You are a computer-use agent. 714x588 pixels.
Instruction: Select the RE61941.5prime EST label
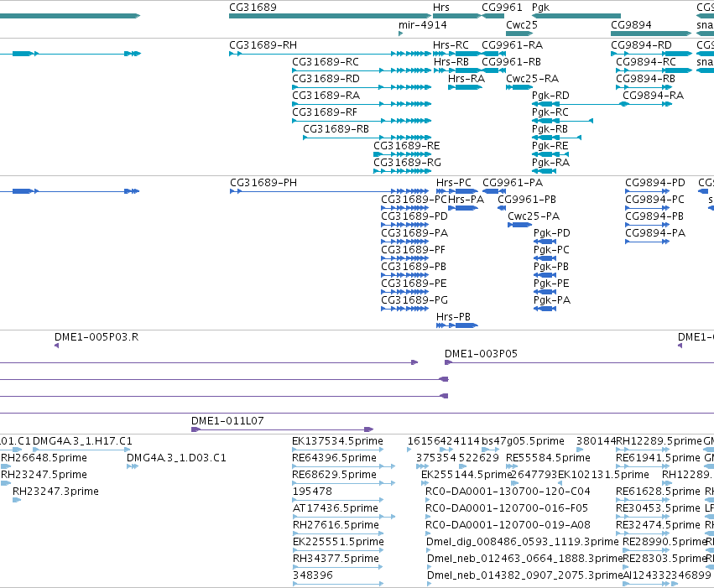658,458
